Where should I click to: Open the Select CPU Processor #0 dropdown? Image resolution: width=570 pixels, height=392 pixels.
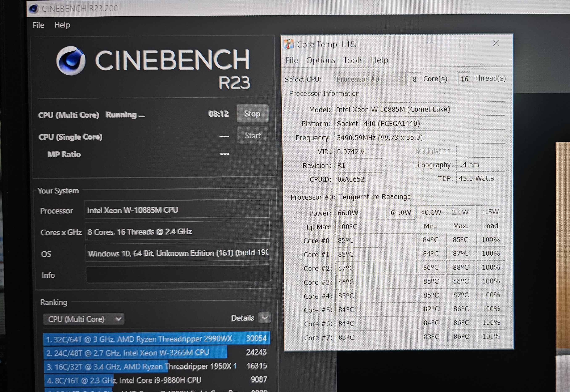click(370, 79)
